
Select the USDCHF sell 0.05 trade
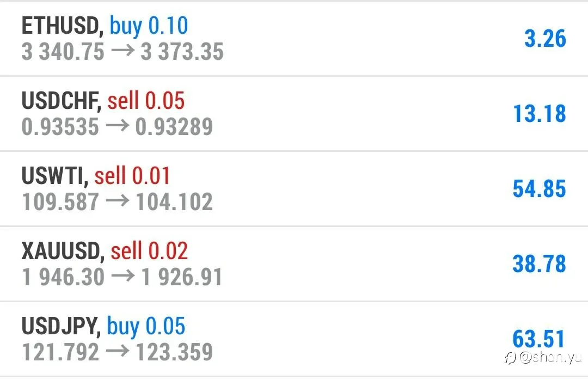(294, 114)
